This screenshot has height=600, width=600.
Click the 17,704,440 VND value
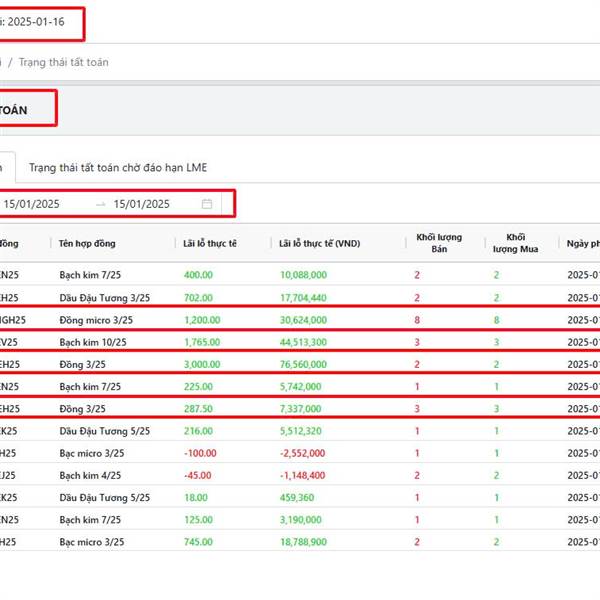click(x=303, y=298)
